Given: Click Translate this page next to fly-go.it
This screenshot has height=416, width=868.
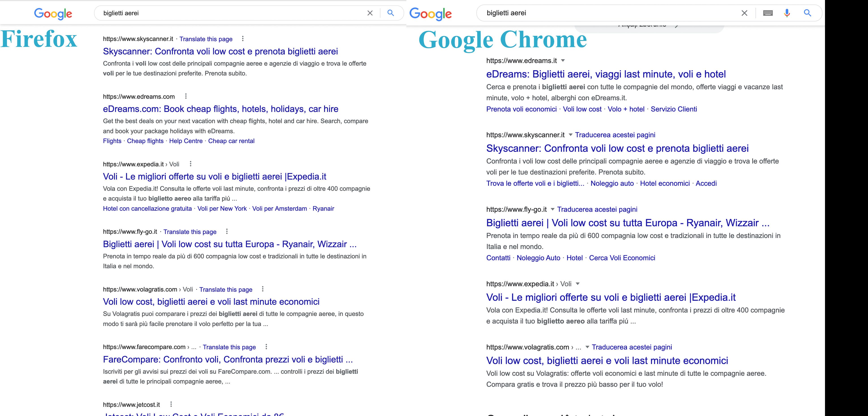Looking at the screenshot, I should pyautogui.click(x=190, y=232).
